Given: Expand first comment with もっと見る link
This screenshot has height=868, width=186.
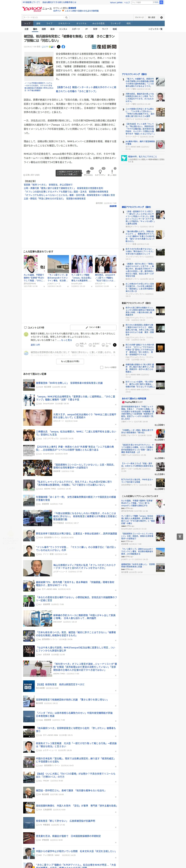Looking at the screenshot, I should pyautogui.click(x=66, y=340).
